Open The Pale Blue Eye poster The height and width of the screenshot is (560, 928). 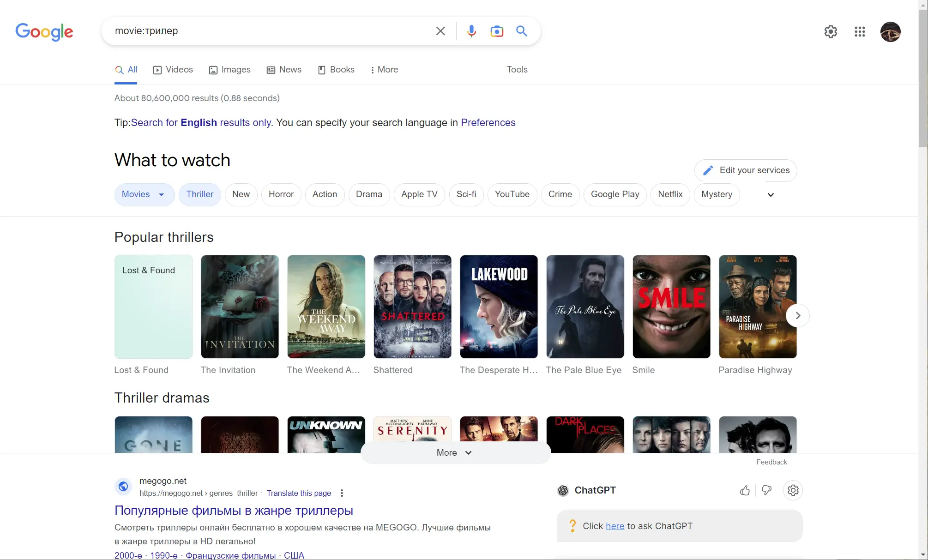(585, 307)
